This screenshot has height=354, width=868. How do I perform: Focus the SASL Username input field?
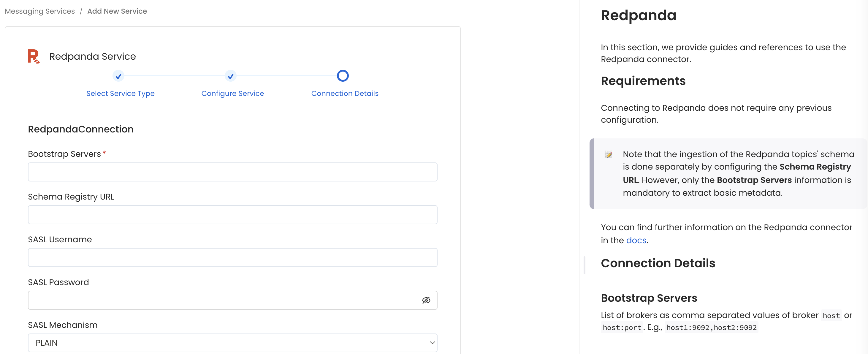pyautogui.click(x=232, y=257)
